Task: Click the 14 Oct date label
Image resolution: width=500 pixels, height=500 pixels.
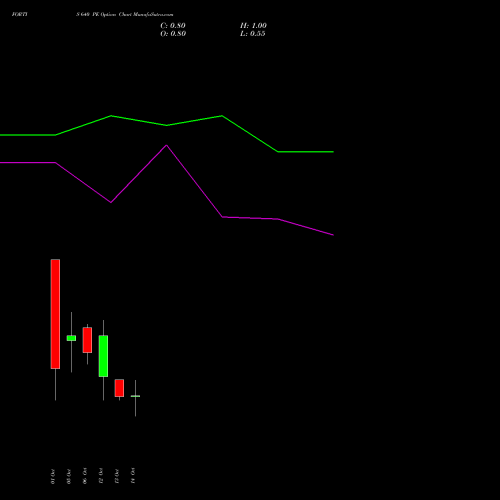Action: tap(133, 476)
